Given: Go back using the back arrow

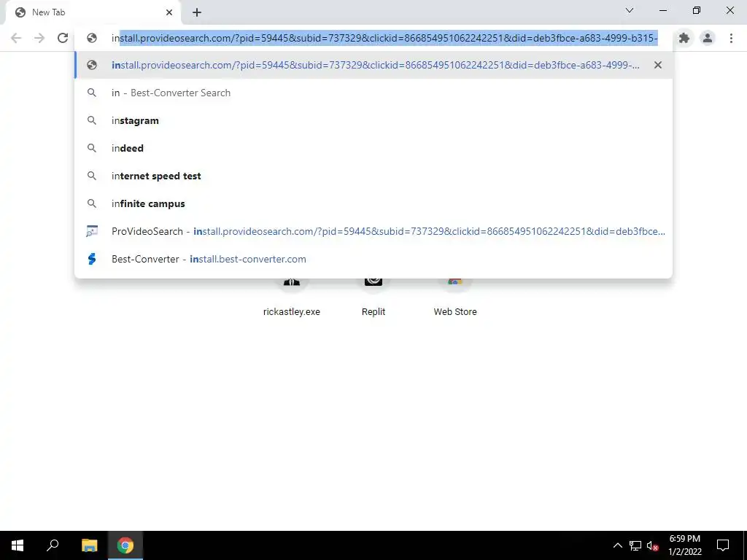Looking at the screenshot, I should (x=16, y=38).
